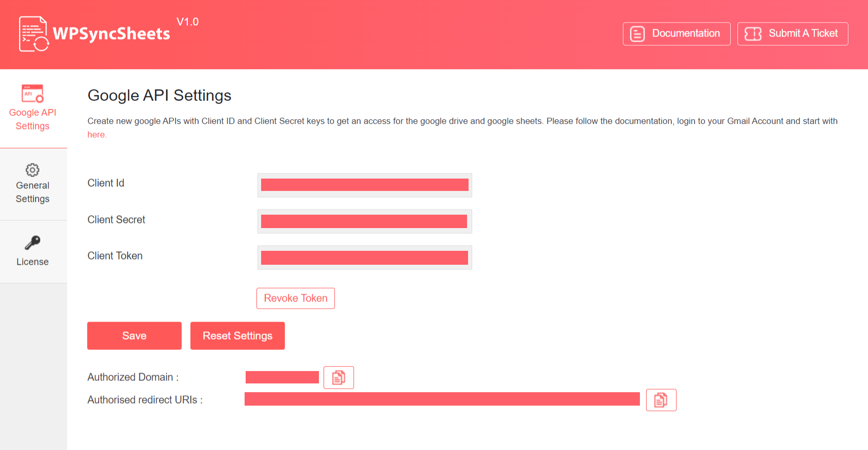868x450 pixels.
Task: Click the Submit A Ticket icon
Action: pyautogui.click(x=753, y=34)
